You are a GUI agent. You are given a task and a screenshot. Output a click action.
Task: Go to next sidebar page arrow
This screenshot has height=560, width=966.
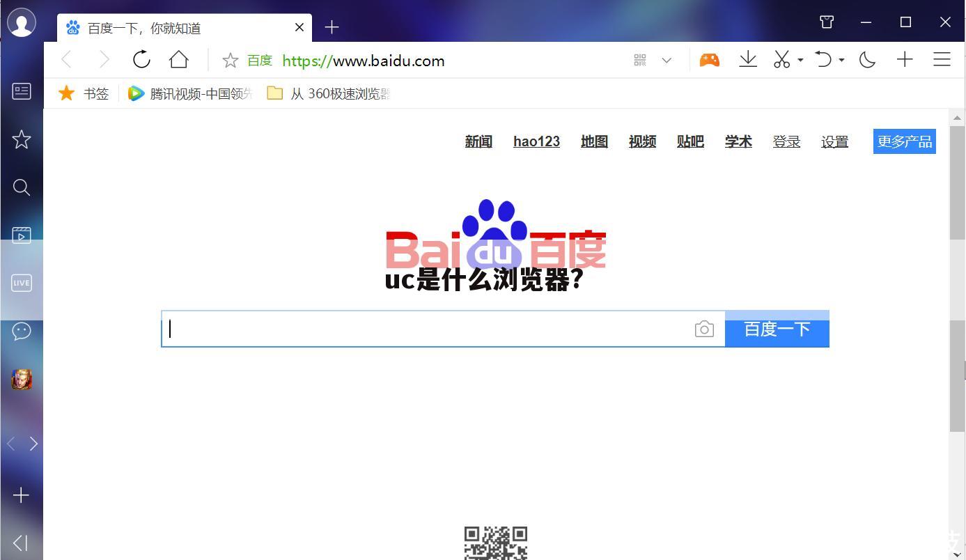pyautogui.click(x=33, y=444)
